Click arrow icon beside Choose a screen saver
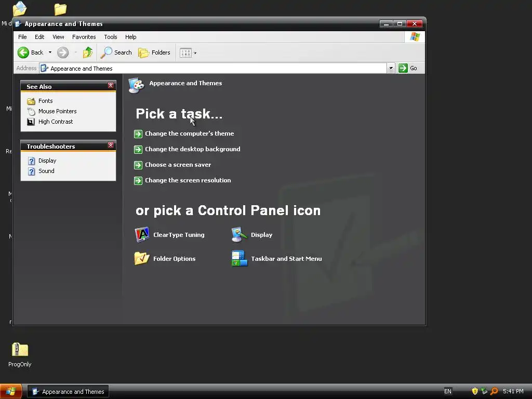 pos(138,165)
